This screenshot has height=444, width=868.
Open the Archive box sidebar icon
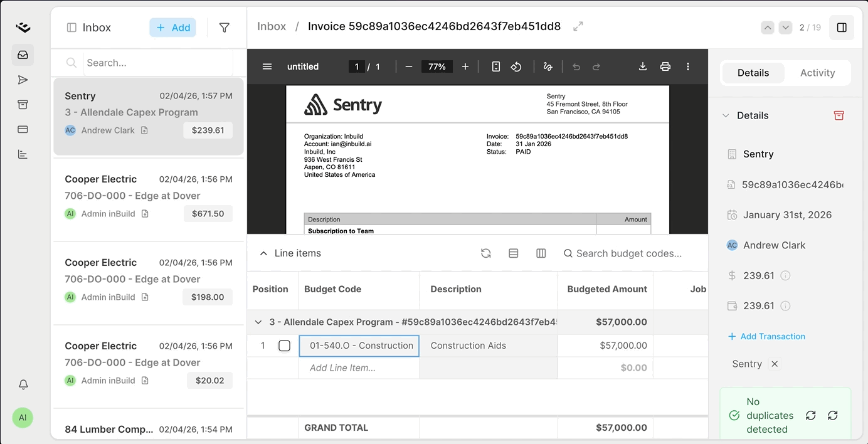click(x=23, y=105)
